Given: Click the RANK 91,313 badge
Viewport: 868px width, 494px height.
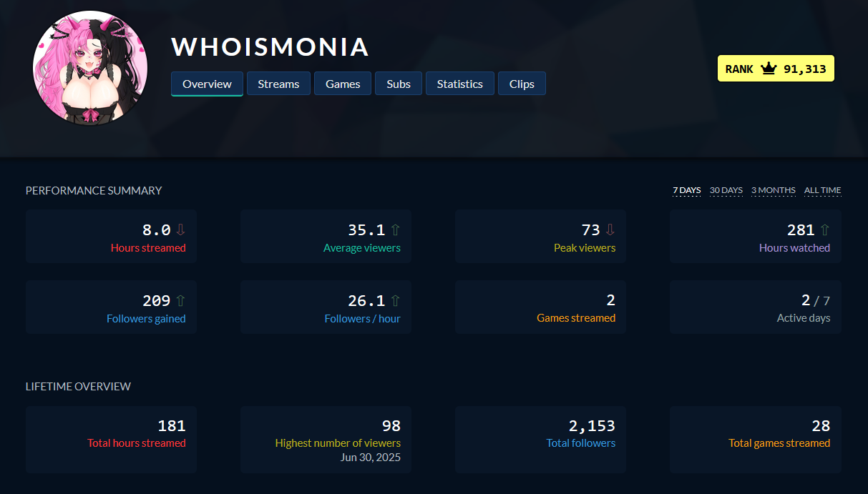Looking at the screenshot, I should click(776, 69).
